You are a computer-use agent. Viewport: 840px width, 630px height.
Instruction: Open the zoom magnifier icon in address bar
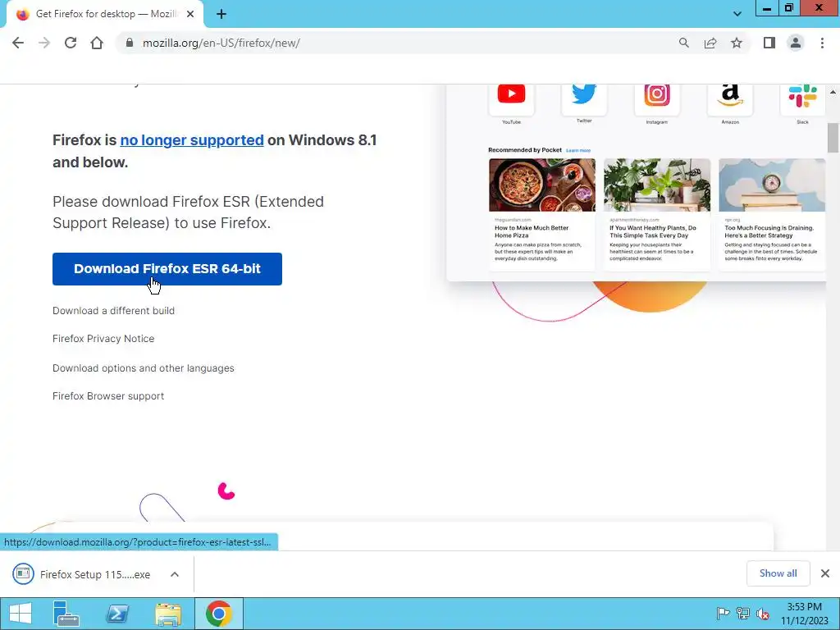[683, 43]
